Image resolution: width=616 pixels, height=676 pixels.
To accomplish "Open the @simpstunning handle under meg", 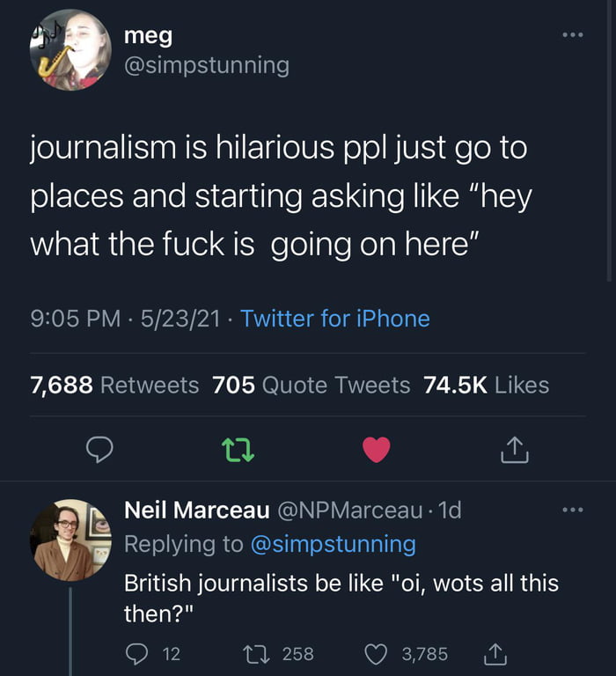I will pyautogui.click(x=206, y=65).
